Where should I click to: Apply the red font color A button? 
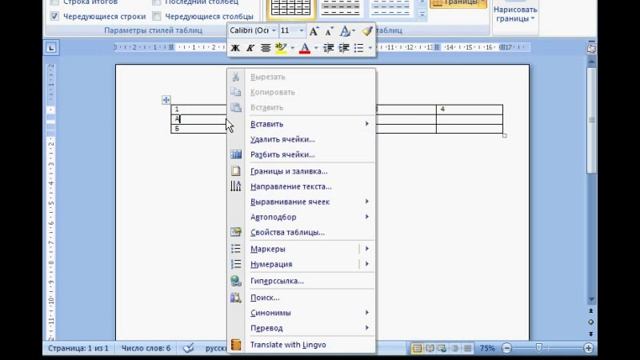[304, 48]
